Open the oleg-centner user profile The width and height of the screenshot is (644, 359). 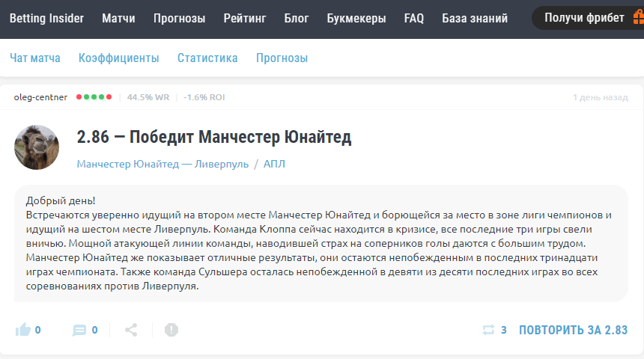[x=40, y=97]
